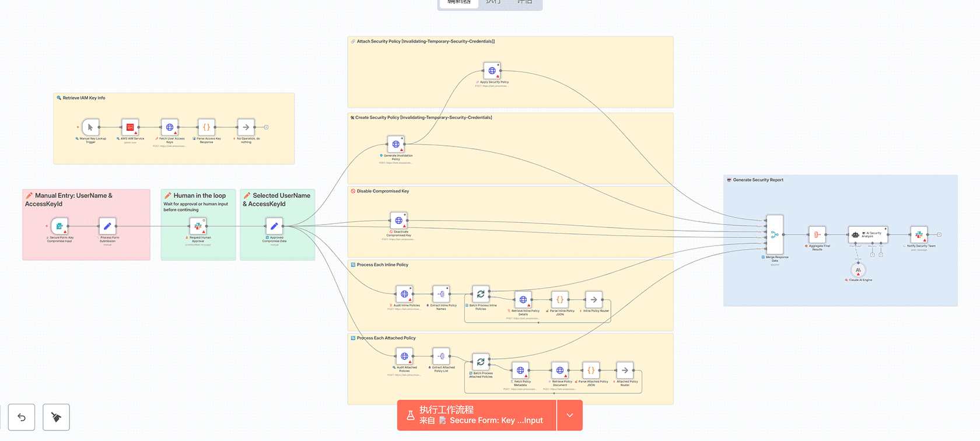Click the red Execute Workflow button
980x441 pixels.
click(x=477, y=415)
